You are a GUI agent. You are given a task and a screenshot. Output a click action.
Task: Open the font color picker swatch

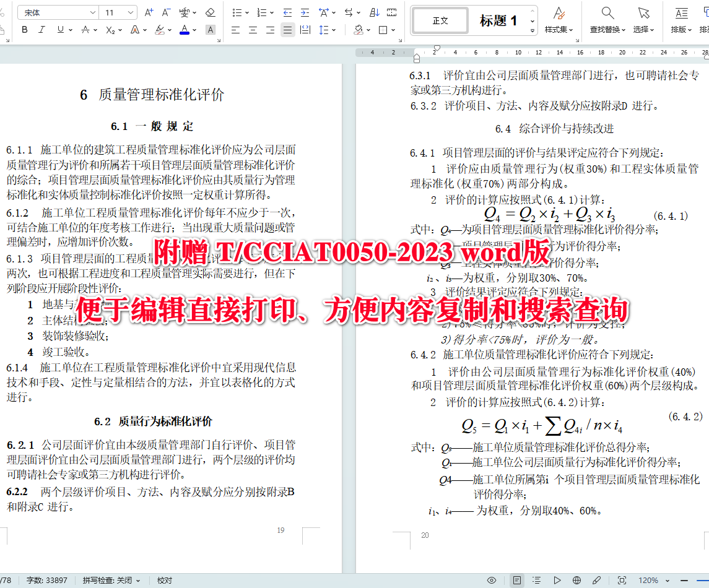click(183, 29)
